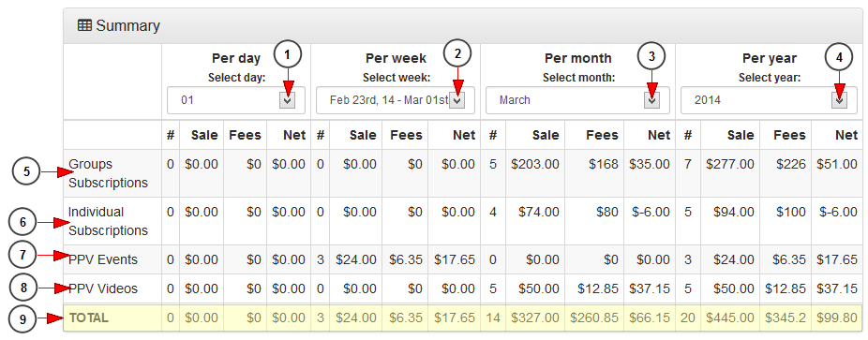Click the Groups Subscriptions yearly count 7
Screen dimensions: 868x340
tap(687, 164)
